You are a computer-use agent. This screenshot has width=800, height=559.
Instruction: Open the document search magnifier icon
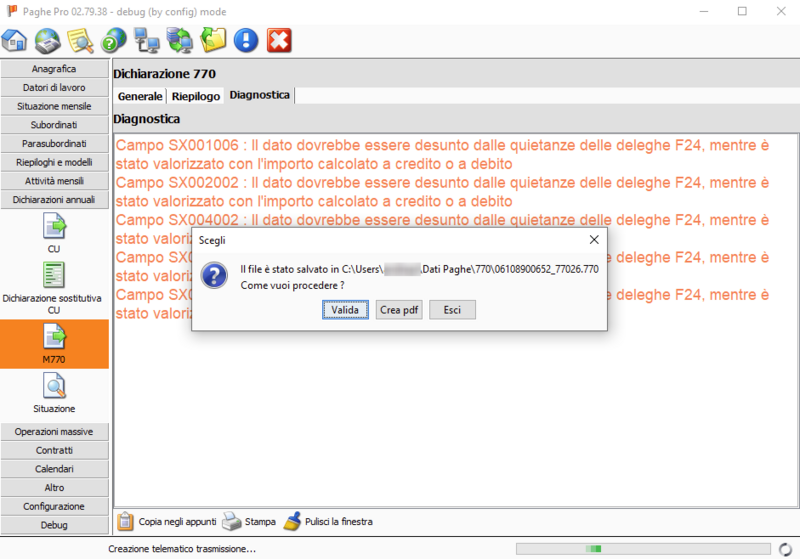tap(81, 41)
